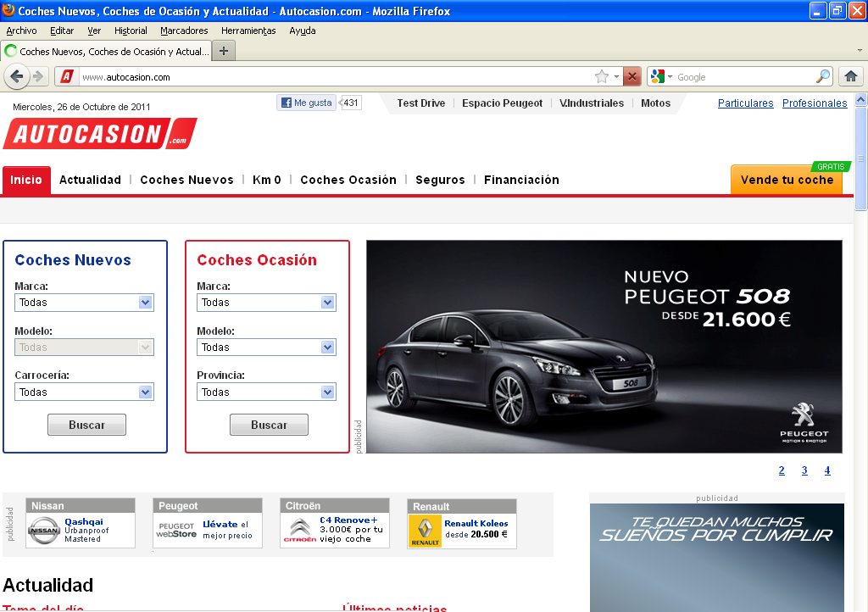Click the scrollbar up arrow
Image resolution: width=868 pixels, height=612 pixels.
click(860, 100)
